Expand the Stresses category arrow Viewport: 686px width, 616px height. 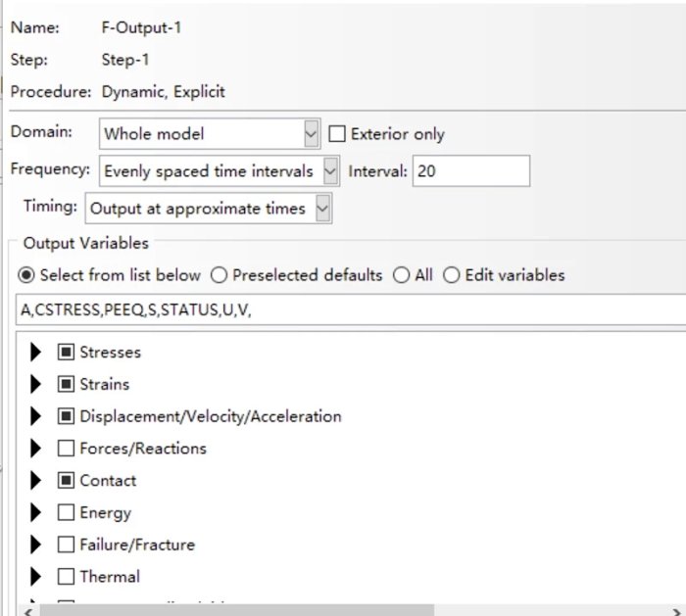coord(35,352)
